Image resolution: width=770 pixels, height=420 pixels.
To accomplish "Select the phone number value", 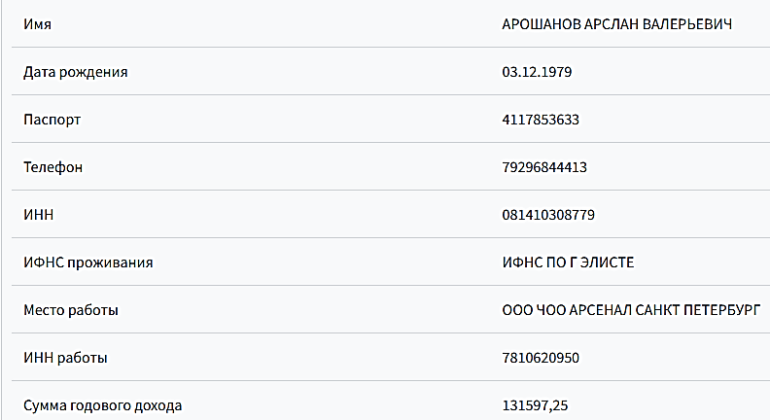I will pos(545,167).
